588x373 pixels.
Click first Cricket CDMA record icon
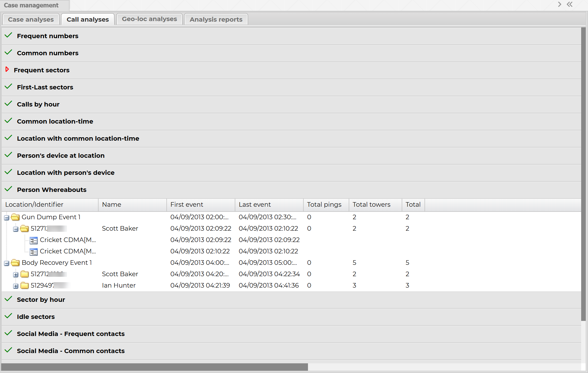(x=34, y=240)
